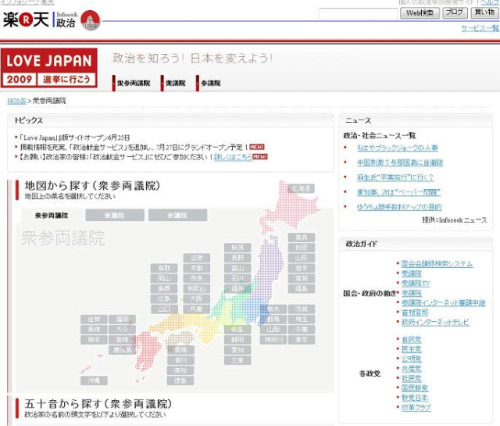Select 埼玉 prefecture label

tap(301, 319)
